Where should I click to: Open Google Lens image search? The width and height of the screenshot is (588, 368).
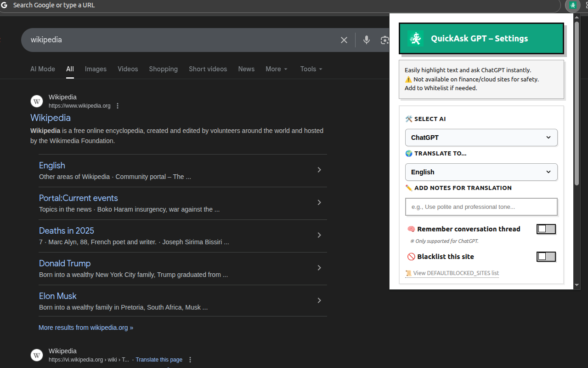(384, 40)
